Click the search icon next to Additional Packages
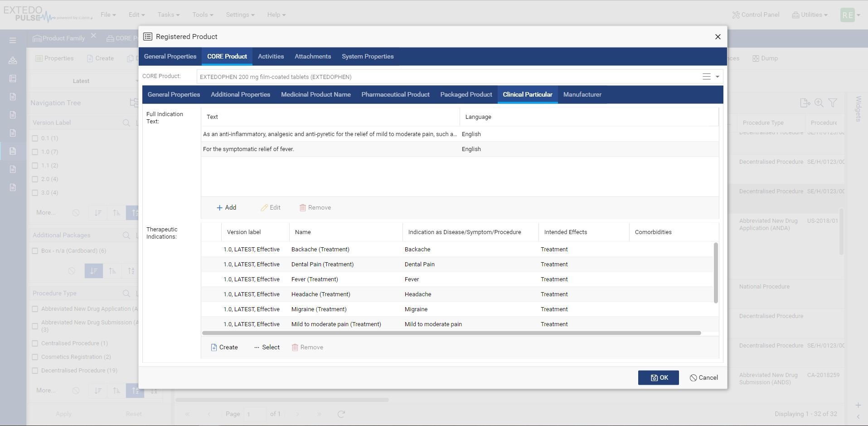The height and width of the screenshot is (426, 868). (126, 235)
